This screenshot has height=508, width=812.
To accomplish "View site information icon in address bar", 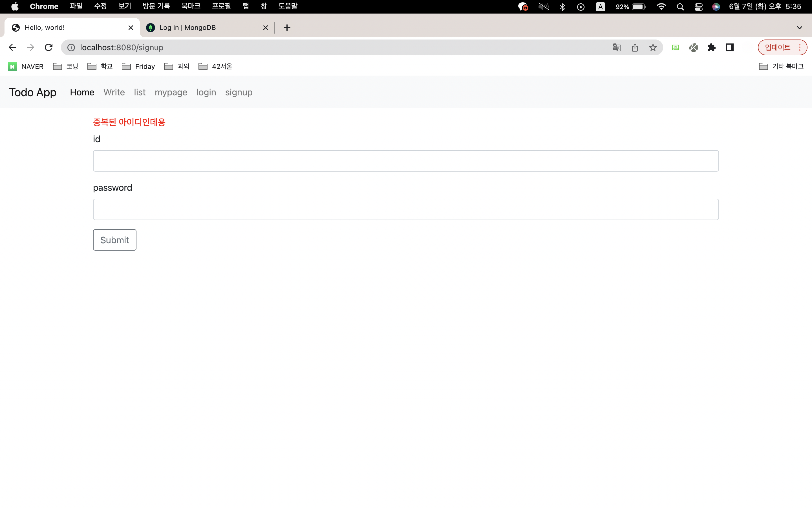I will [71, 47].
